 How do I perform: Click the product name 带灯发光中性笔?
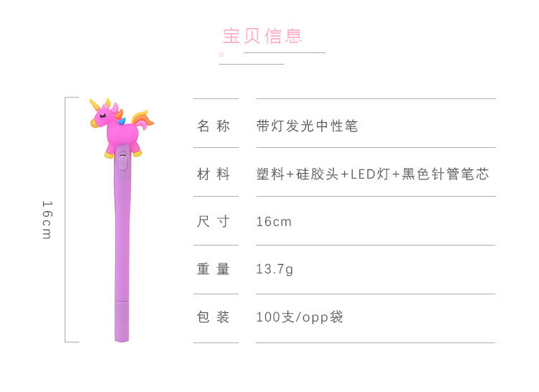point(307,126)
